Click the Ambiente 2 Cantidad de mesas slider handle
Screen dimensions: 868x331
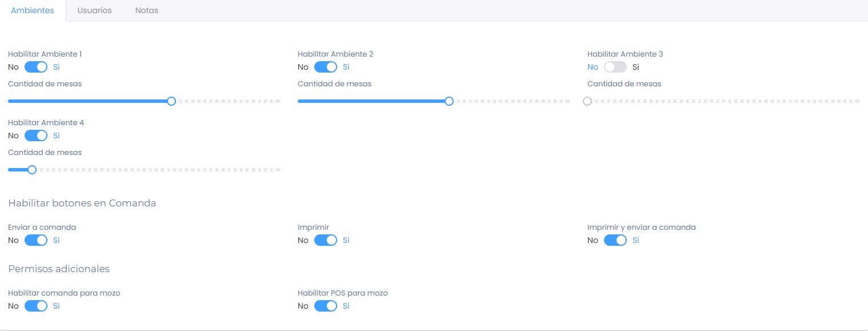pos(449,101)
